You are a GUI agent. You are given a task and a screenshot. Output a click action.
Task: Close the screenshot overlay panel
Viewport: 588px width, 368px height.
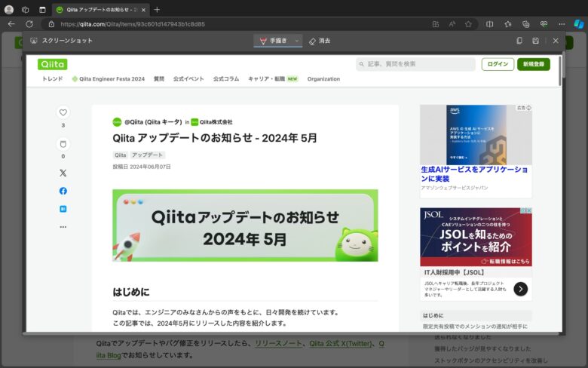point(556,41)
